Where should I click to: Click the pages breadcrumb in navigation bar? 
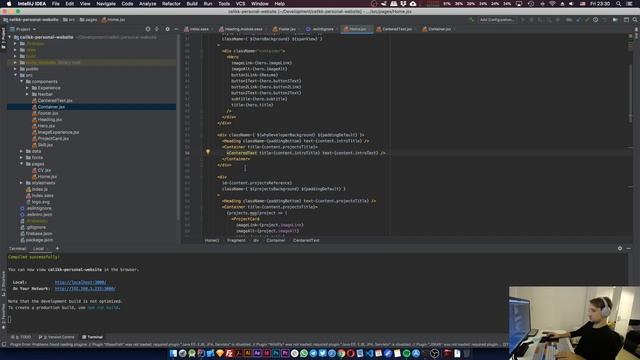click(x=89, y=20)
